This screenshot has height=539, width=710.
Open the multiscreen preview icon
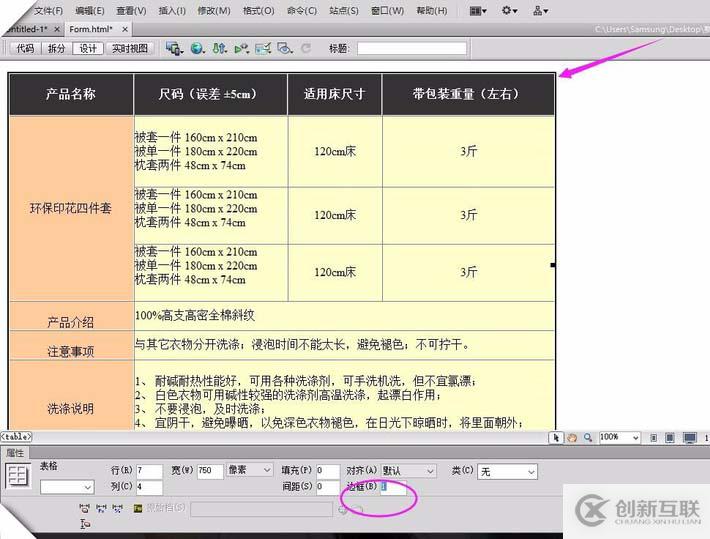(174, 48)
